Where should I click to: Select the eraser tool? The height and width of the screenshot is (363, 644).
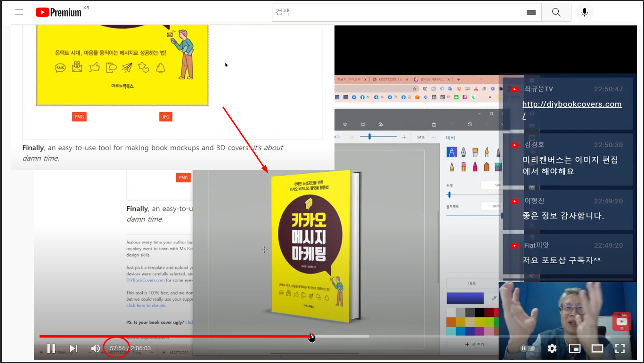coord(464,167)
